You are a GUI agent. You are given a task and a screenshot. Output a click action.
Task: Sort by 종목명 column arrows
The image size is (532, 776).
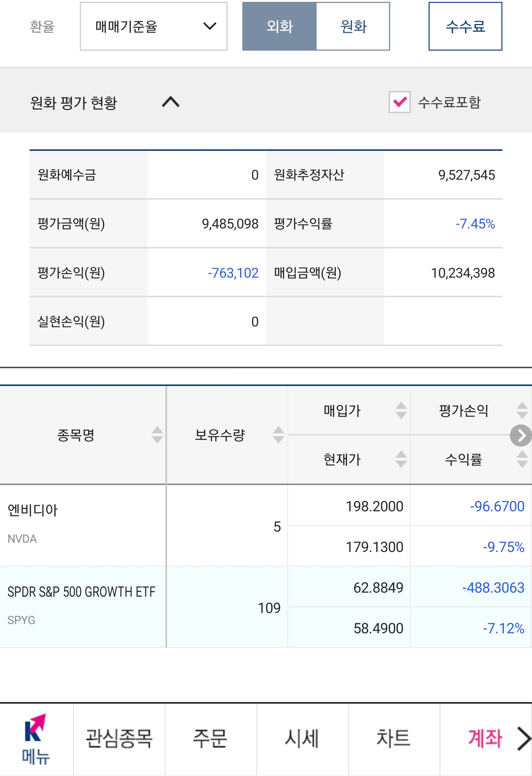pos(157,435)
